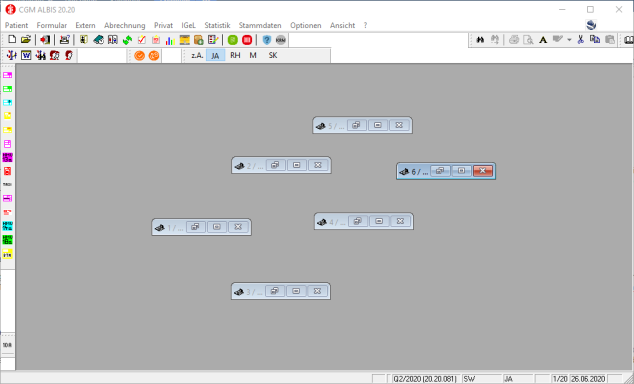Click the printer with question mark icon
Viewport: 634px width, 384px height.
click(64, 40)
